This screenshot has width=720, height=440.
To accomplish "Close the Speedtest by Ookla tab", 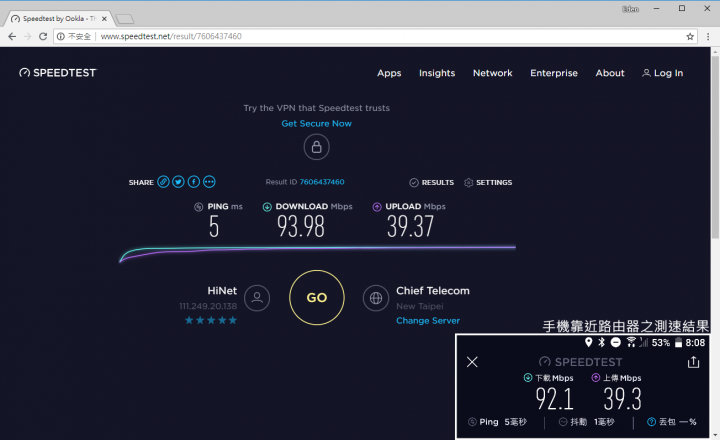I will (x=104, y=19).
